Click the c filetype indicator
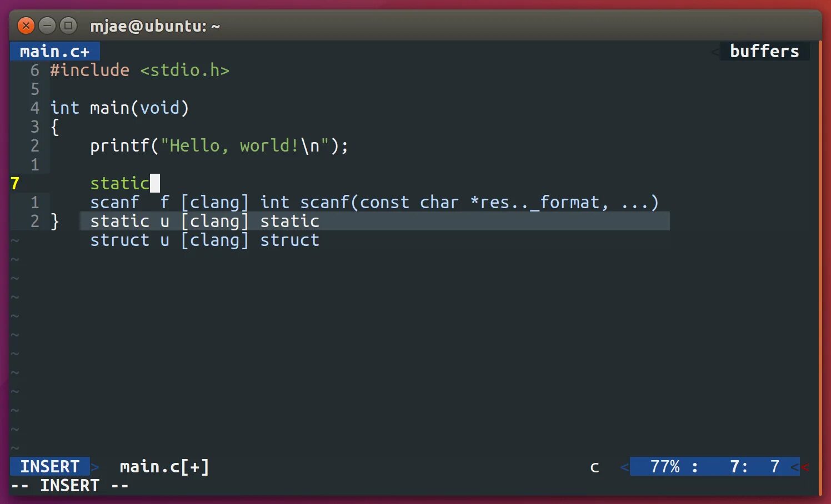 point(594,467)
